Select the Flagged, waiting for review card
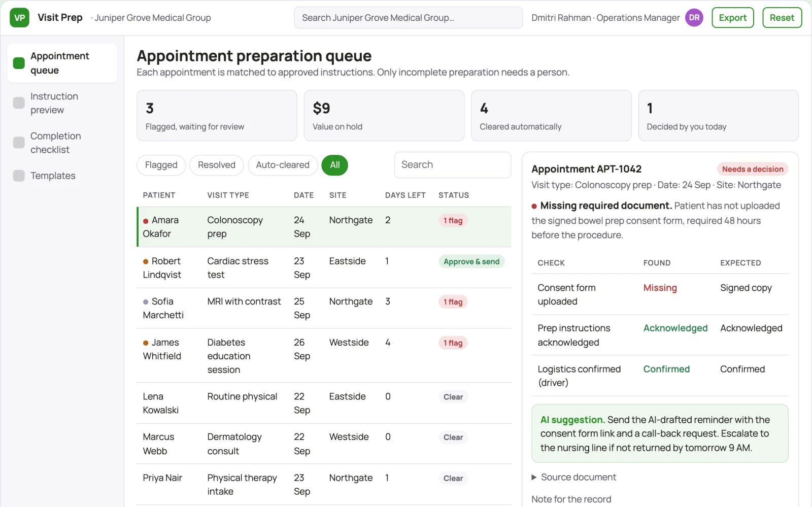812x507 pixels. [217, 116]
